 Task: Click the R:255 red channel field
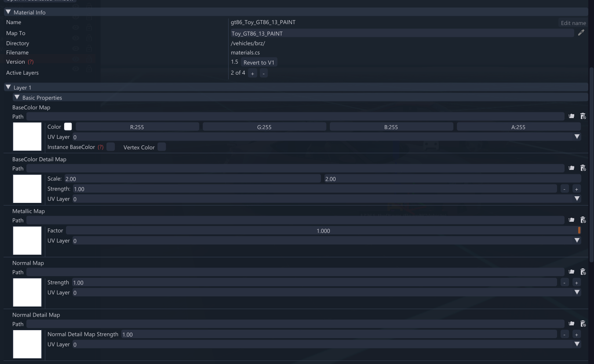pos(137,127)
